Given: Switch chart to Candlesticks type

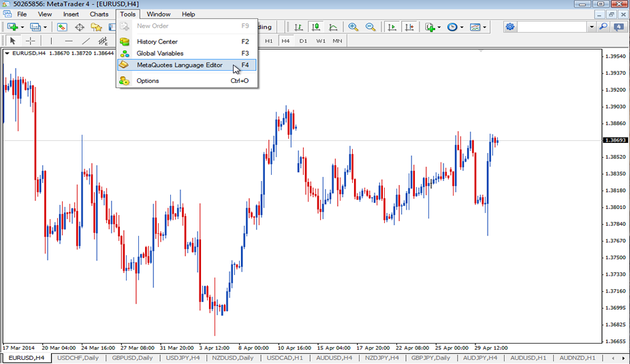Looking at the screenshot, I should pos(316,27).
